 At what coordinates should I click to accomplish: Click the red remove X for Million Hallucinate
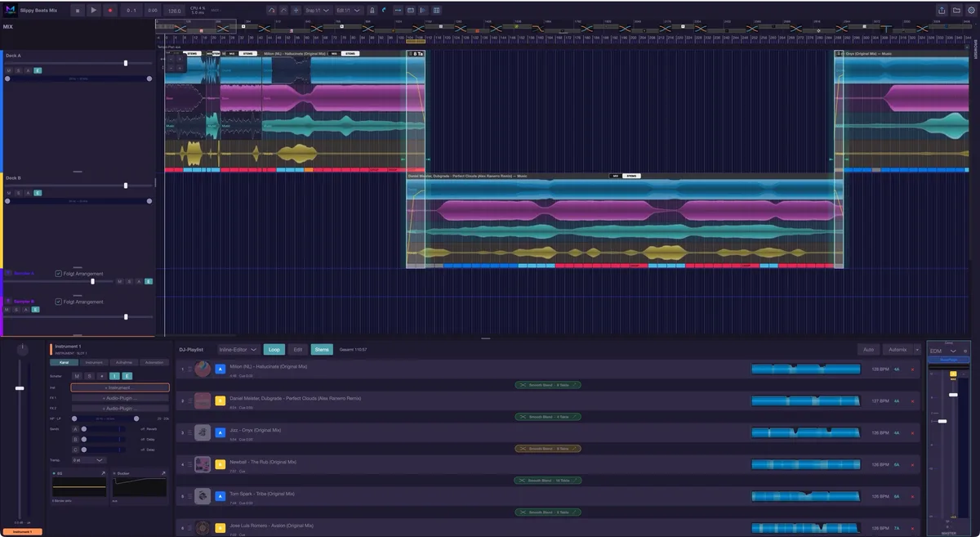(912, 369)
